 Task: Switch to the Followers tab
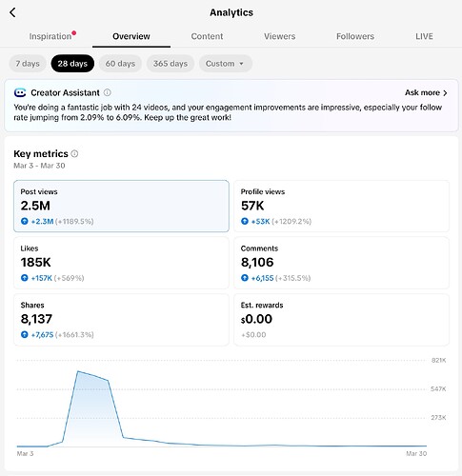[355, 36]
